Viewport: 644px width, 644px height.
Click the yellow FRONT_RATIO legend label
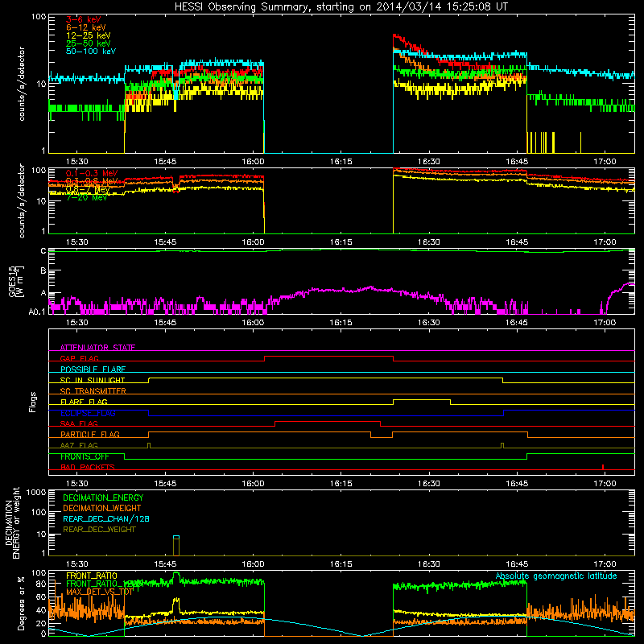(x=92, y=576)
